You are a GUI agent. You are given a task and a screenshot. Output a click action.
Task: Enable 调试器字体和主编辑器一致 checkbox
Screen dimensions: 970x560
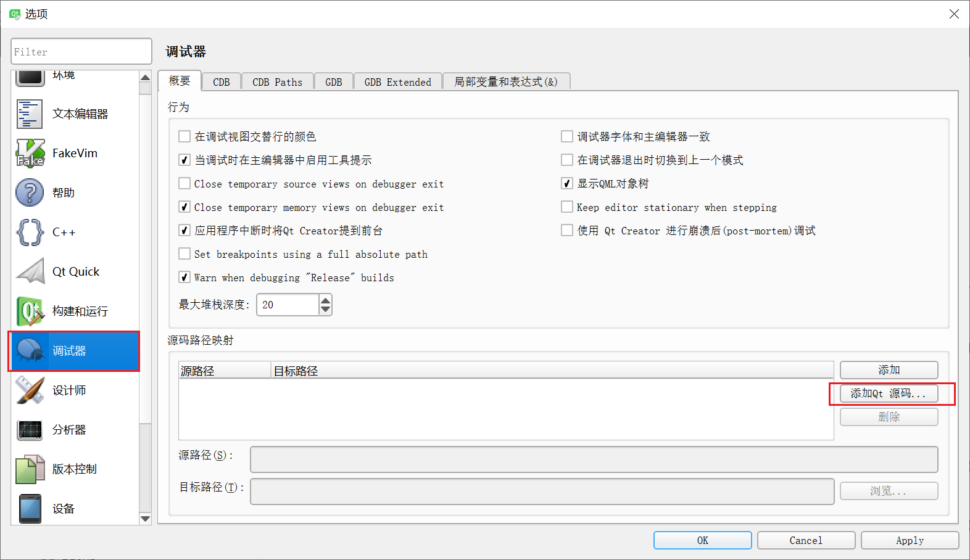point(566,136)
